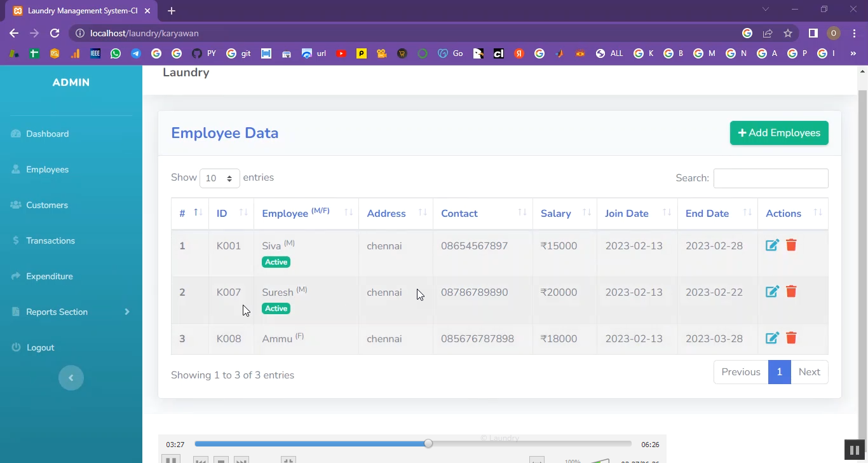The width and height of the screenshot is (868, 463).
Task: Open the Show entries count dropdown
Action: [219, 179]
